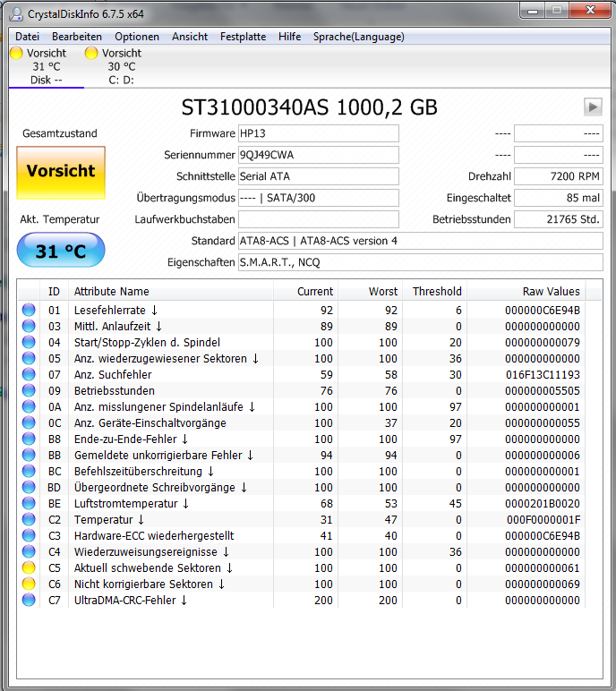Image resolution: width=616 pixels, height=691 pixels.
Task: Select raw value '000000000069' of row C6
Action: pos(543,584)
